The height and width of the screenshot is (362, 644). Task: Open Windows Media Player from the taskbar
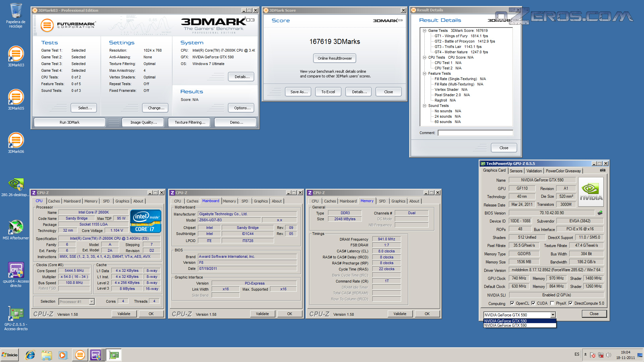tap(63, 355)
